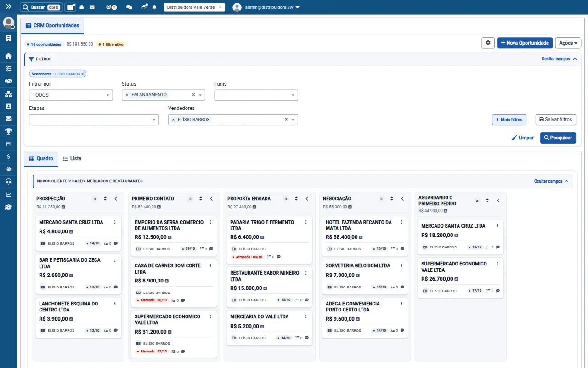
Task: Sort the Proposta Enviada column
Action: (296, 199)
